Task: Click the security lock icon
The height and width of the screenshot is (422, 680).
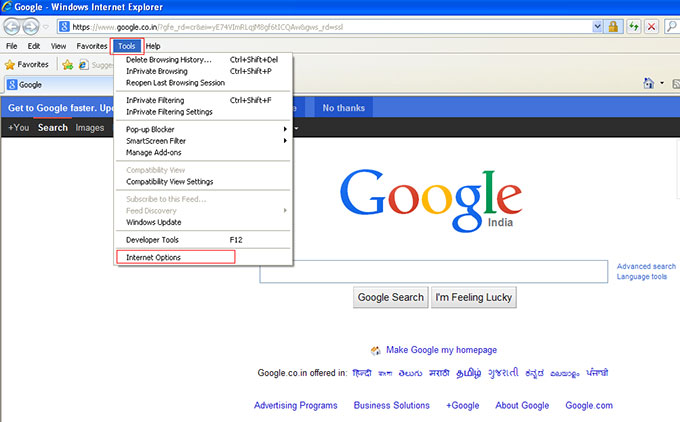Action: point(613,27)
